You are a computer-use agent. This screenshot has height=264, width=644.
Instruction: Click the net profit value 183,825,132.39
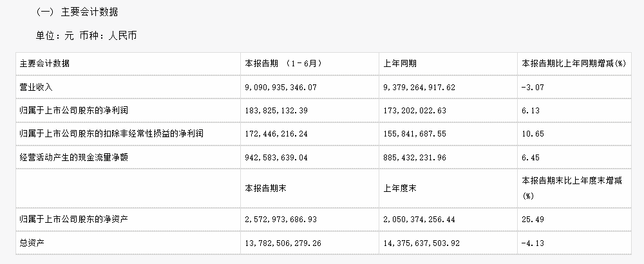click(x=276, y=111)
